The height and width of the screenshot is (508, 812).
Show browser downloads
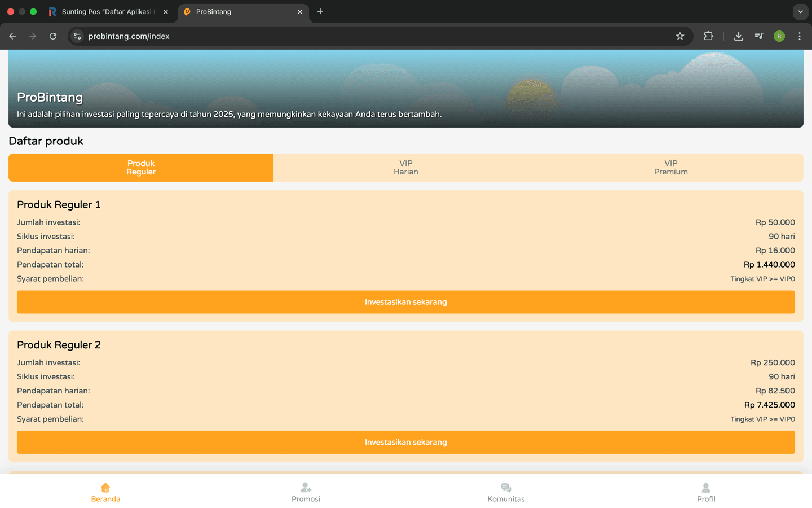(x=738, y=36)
